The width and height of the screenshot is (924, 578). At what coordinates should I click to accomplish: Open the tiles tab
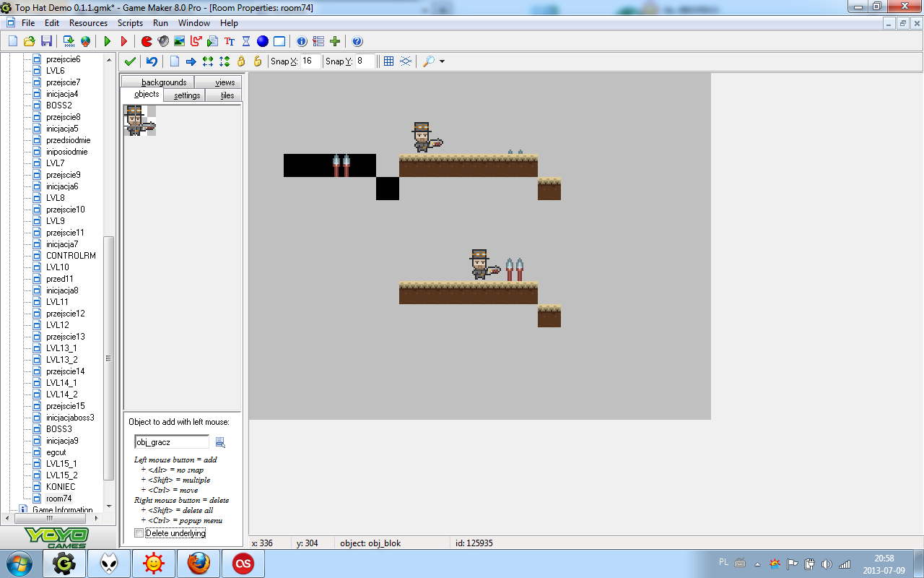tap(227, 95)
